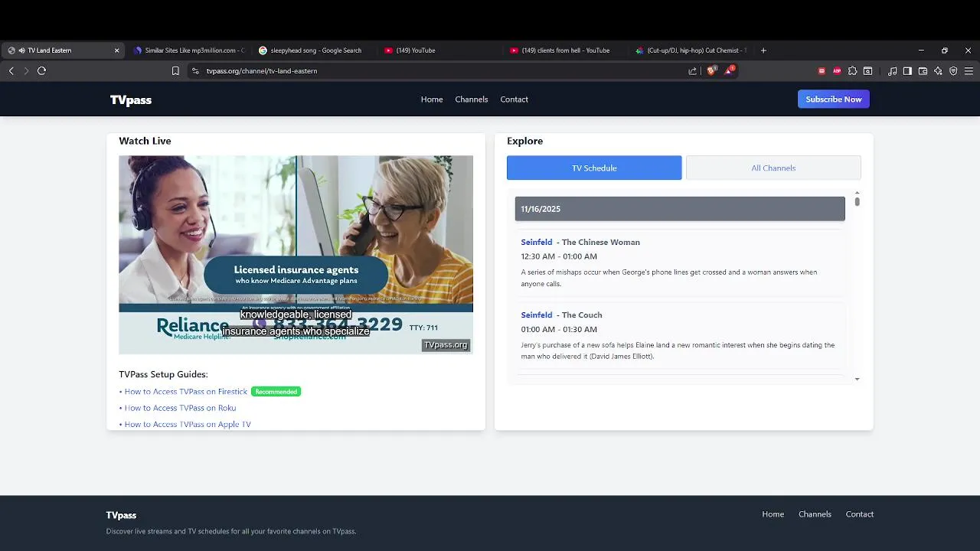980x551 pixels.
Task: Switch to clients from hell YouTube tab
Action: [565, 51]
